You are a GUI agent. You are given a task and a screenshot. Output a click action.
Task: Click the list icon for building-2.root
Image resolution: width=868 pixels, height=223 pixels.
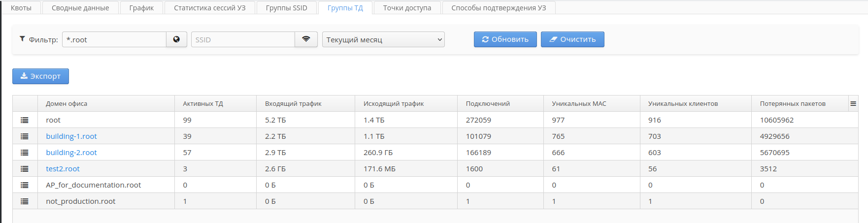25,153
